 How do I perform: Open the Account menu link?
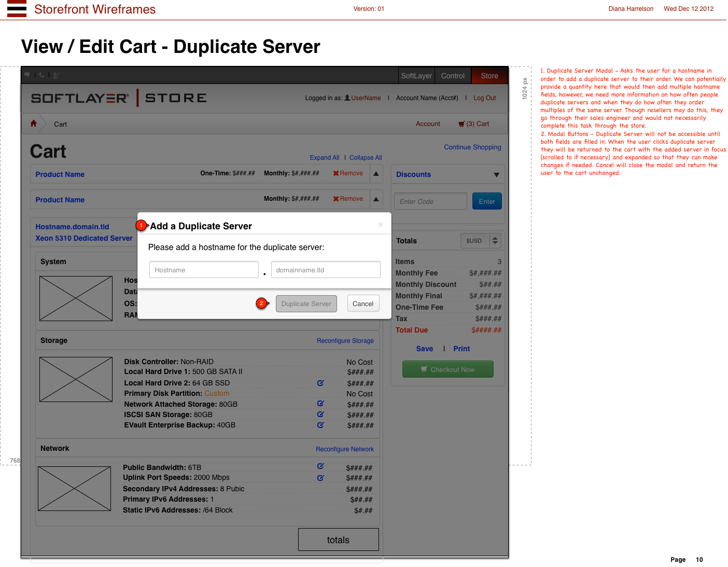tap(428, 124)
